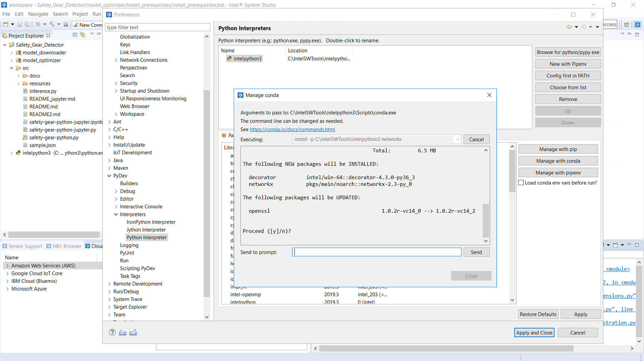
Task: Open the Project menu
Action: [80, 14]
